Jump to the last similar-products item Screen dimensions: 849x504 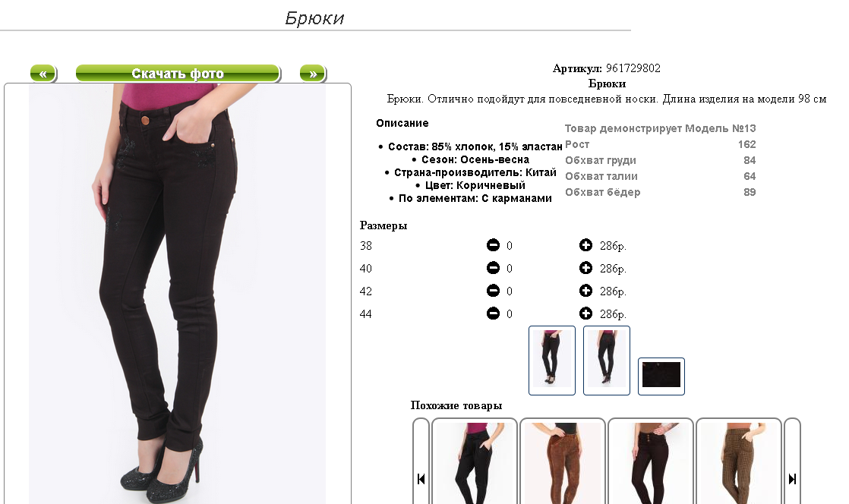coord(792,478)
